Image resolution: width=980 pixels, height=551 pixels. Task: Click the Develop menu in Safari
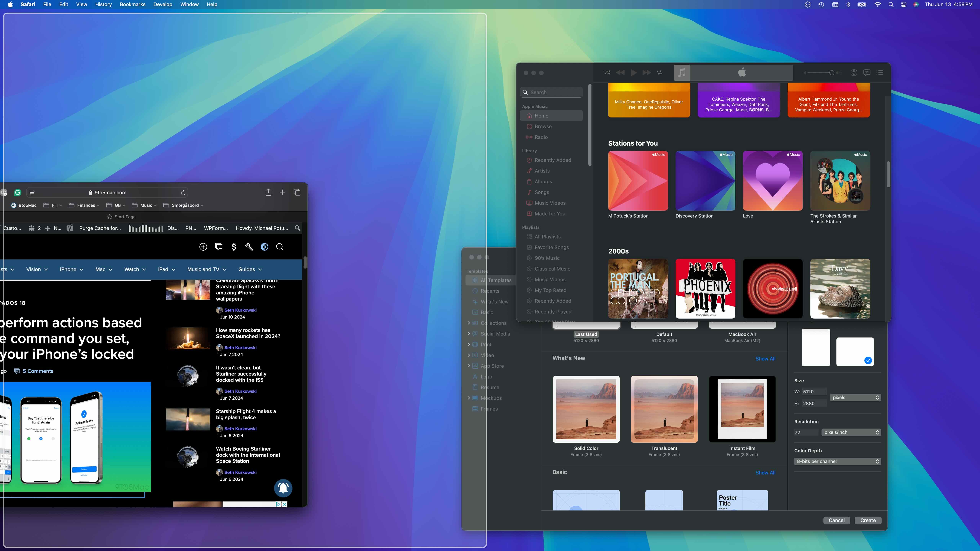pyautogui.click(x=162, y=5)
